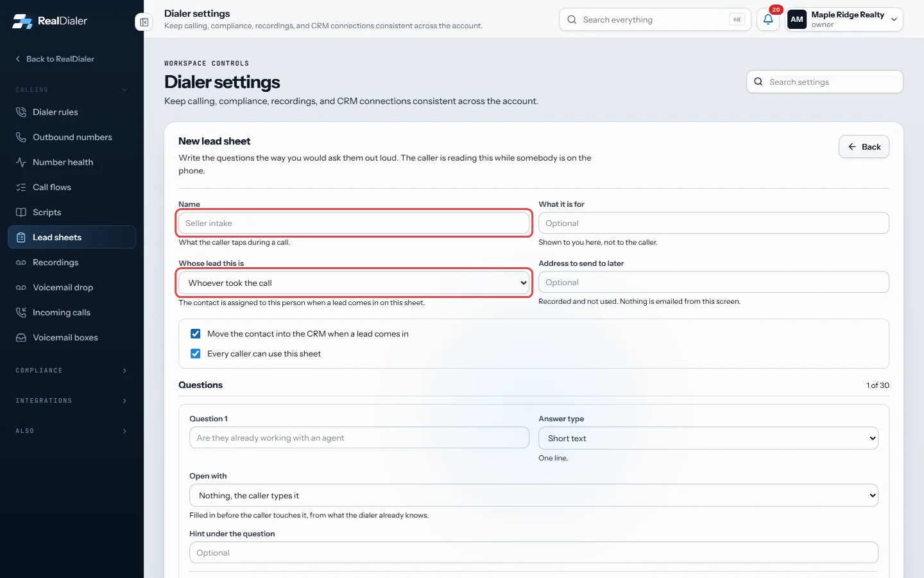Image resolution: width=924 pixels, height=578 pixels.
Task: Expand the Also section
Action: [72, 431]
